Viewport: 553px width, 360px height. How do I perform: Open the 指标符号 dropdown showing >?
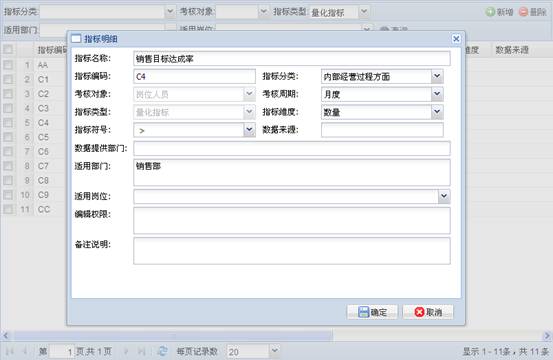pos(249,130)
